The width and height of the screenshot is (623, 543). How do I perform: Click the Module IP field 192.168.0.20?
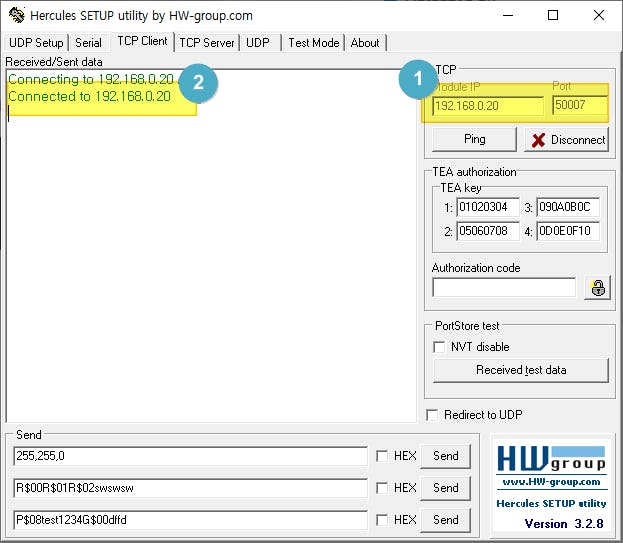tap(488, 106)
